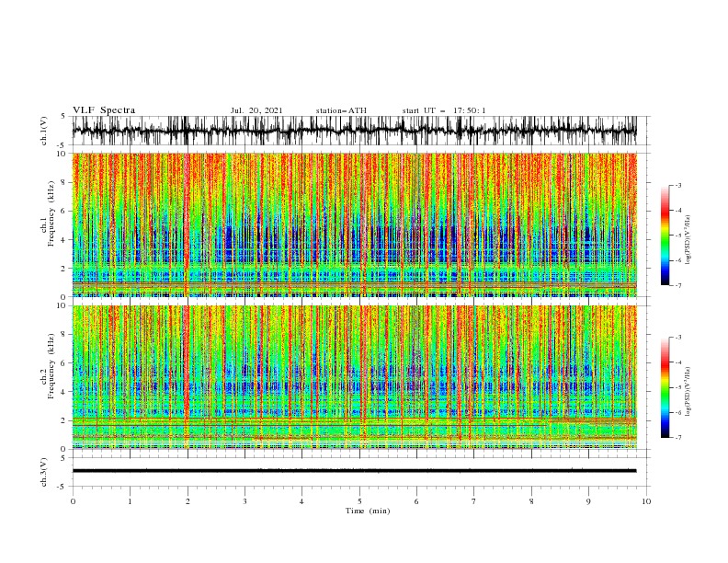Click the "6" tick on the time axis
The image size is (728, 563).
(416, 501)
